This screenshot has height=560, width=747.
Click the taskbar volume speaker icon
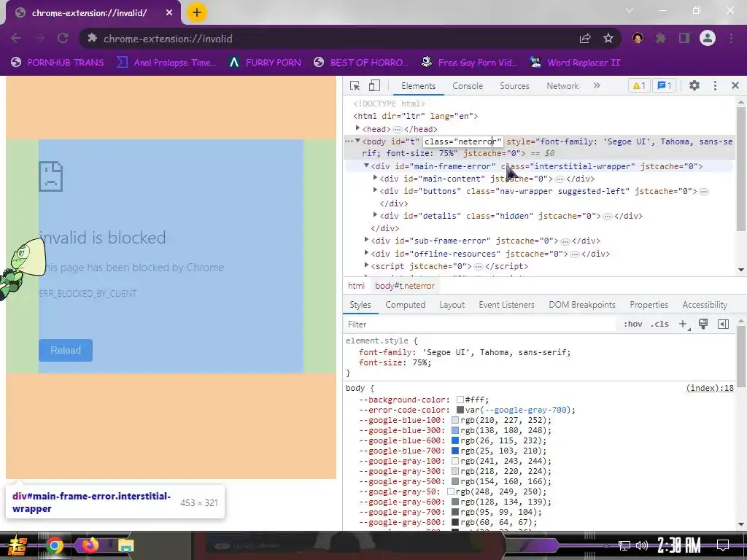tap(642, 545)
